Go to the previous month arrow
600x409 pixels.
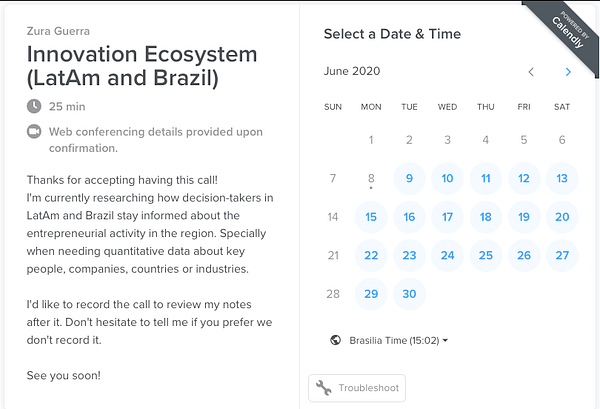(531, 72)
